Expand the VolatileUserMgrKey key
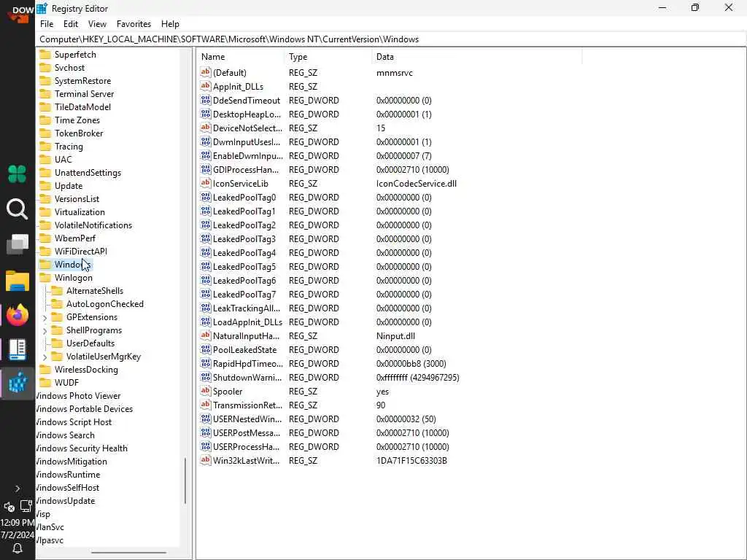 pos(44,357)
